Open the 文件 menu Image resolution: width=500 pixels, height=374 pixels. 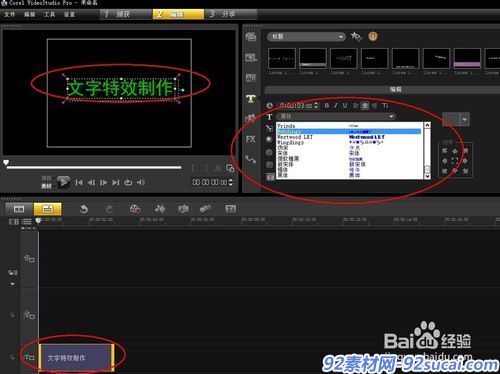9,14
